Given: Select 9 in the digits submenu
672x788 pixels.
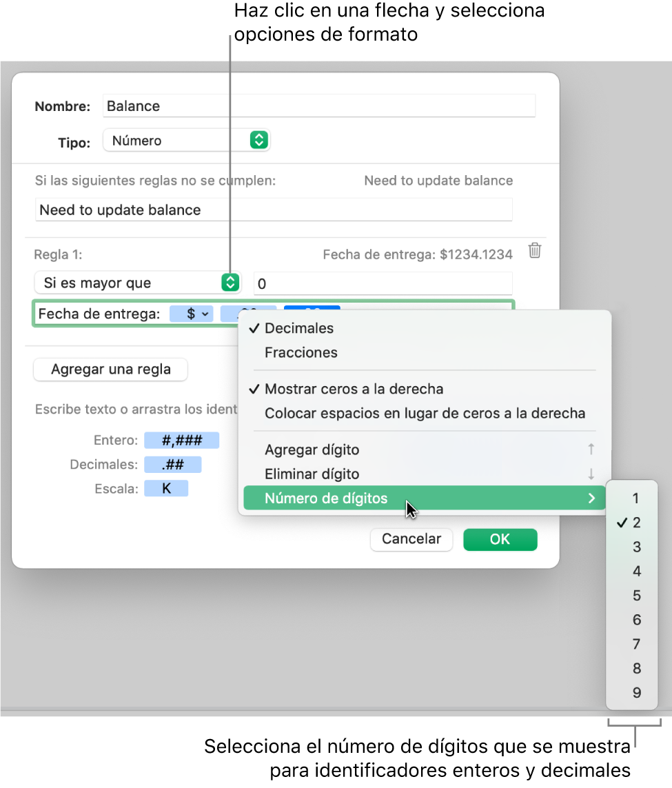Looking at the screenshot, I should (632, 692).
